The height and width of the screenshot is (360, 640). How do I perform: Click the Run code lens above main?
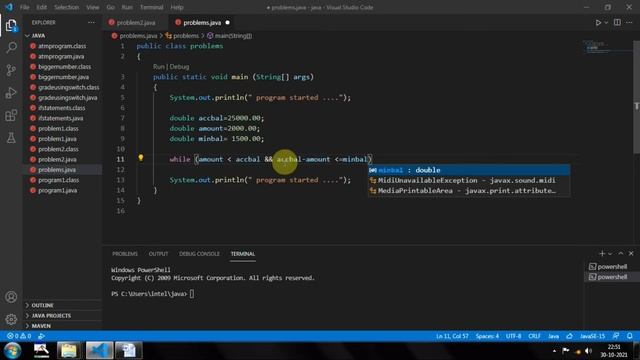click(158, 67)
